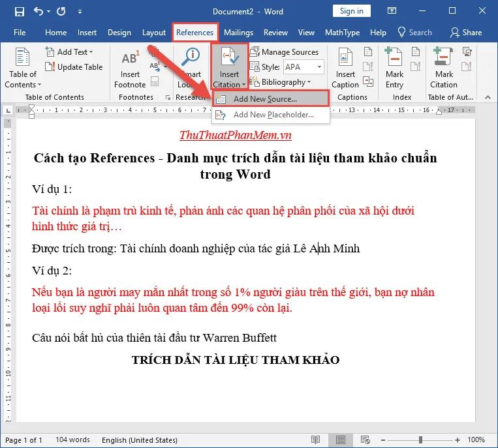Click the Update Table button
Image resolution: width=498 pixels, height=448 pixels.
74,67
